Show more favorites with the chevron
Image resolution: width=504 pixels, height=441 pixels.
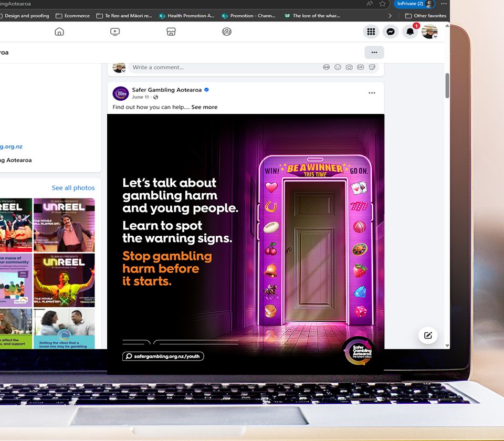tap(390, 16)
